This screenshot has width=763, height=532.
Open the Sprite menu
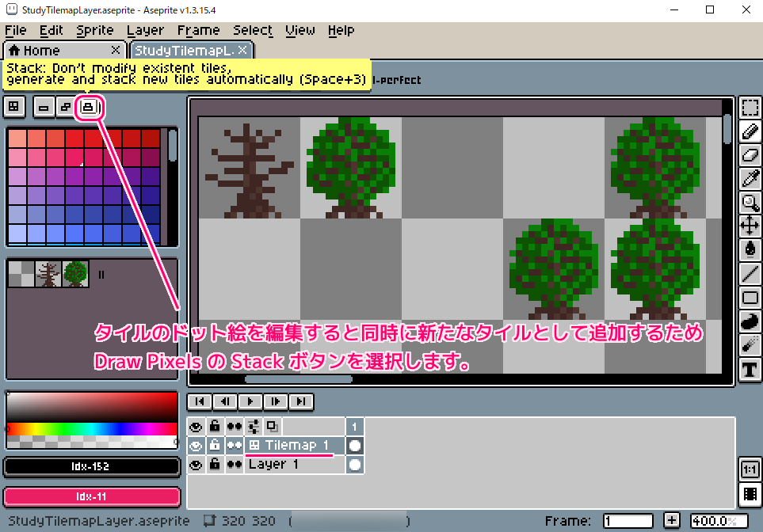coord(95,30)
